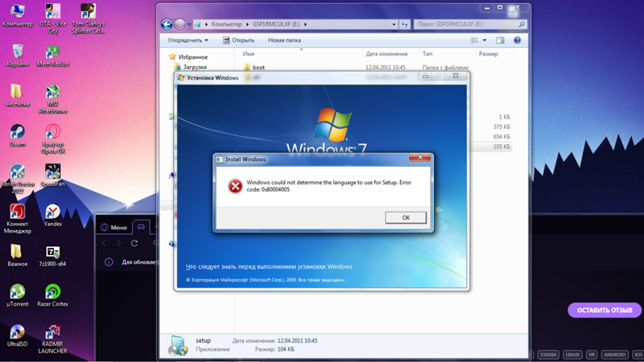The width and height of the screenshot is (644, 362).
Task: Open GX Corner gamepad tab in Opera
Action: [141, 227]
